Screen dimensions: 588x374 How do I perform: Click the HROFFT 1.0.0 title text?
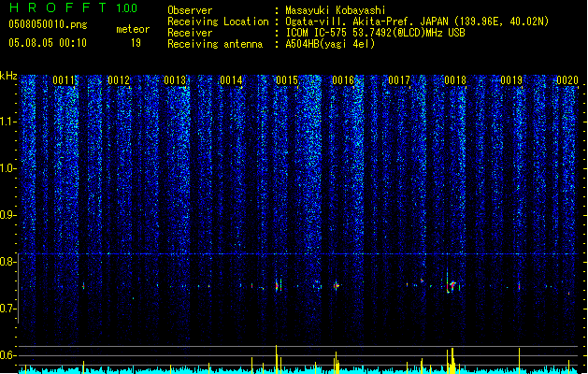[73, 7]
